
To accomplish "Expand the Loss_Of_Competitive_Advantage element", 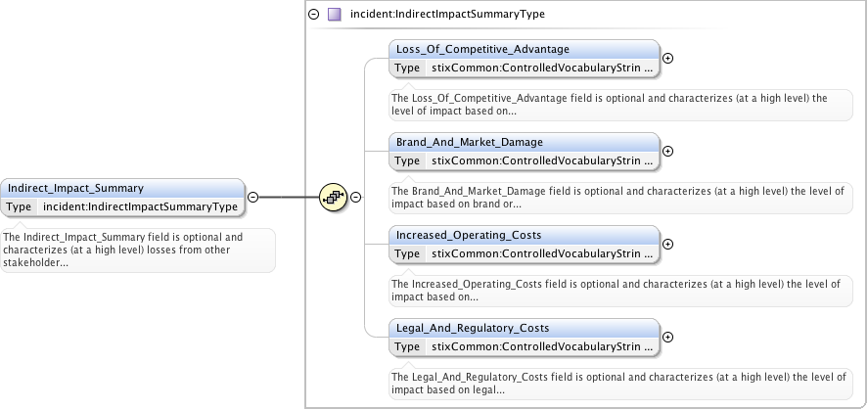I will 668,58.
